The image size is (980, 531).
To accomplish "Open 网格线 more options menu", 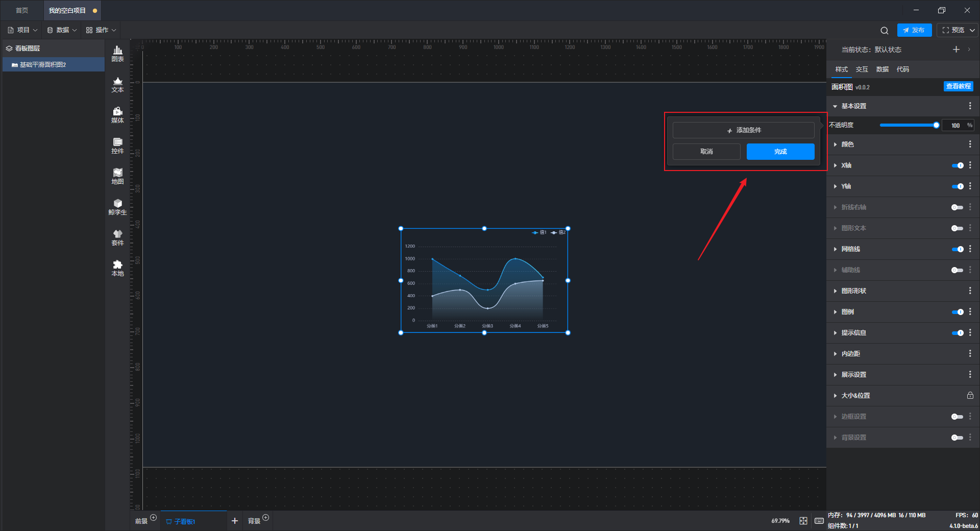I will (x=970, y=249).
